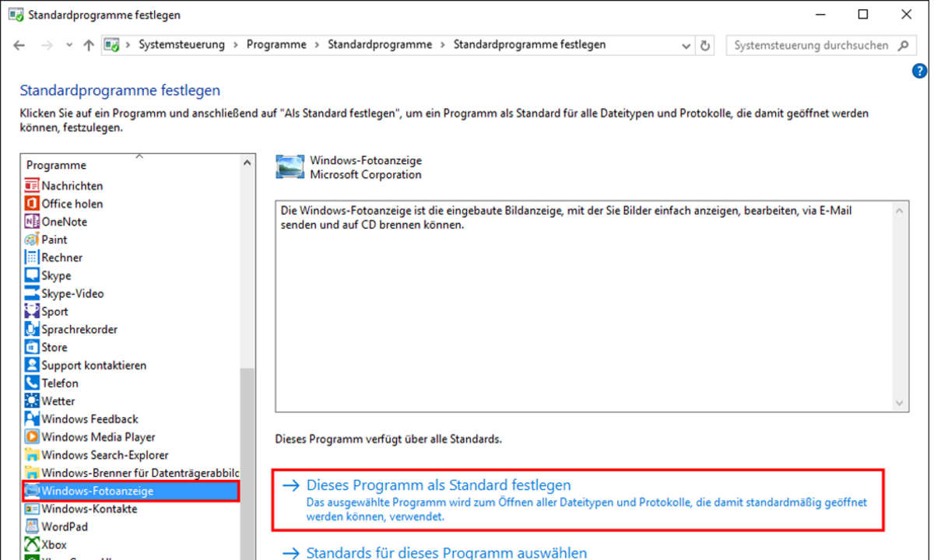934x560 pixels.
Task: Click the Rechner calculator icon
Action: (32, 257)
